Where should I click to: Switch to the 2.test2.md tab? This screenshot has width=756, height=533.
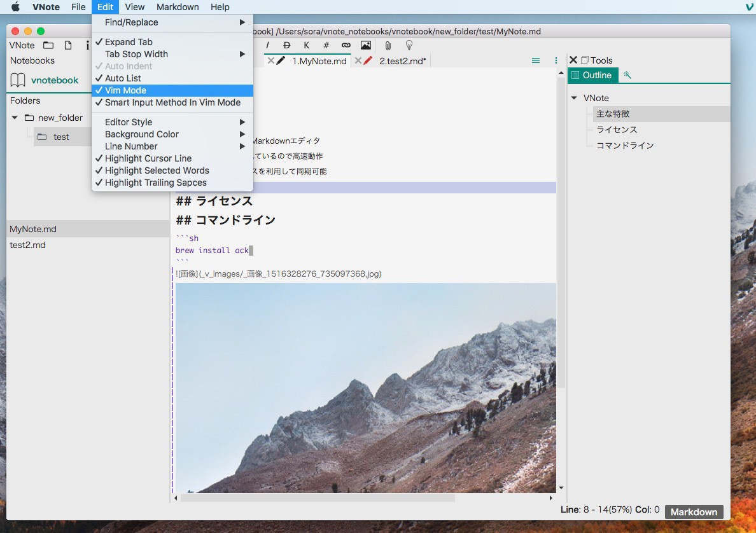[402, 61]
